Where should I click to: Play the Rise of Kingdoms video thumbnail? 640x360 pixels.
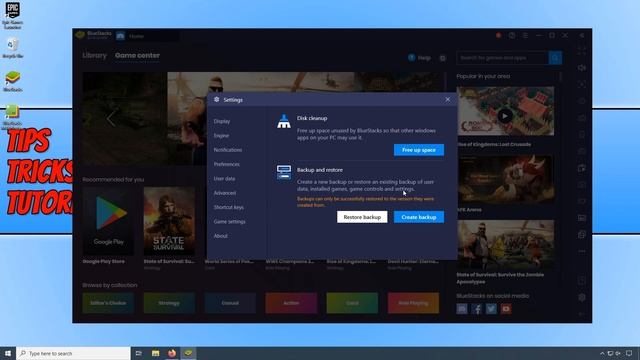[505, 116]
